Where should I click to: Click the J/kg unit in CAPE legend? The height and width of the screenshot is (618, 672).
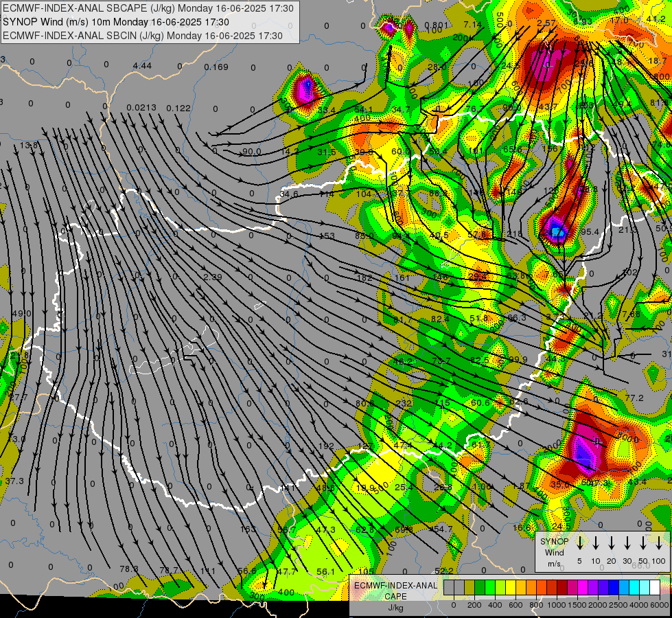point(395,608)
